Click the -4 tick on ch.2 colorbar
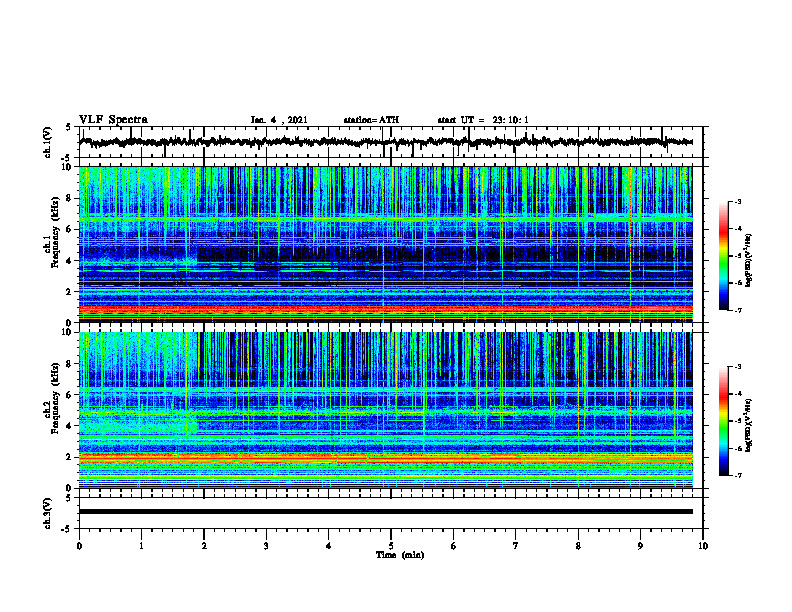This screenshot has width=792, height=612. click(x=737, y=394)
